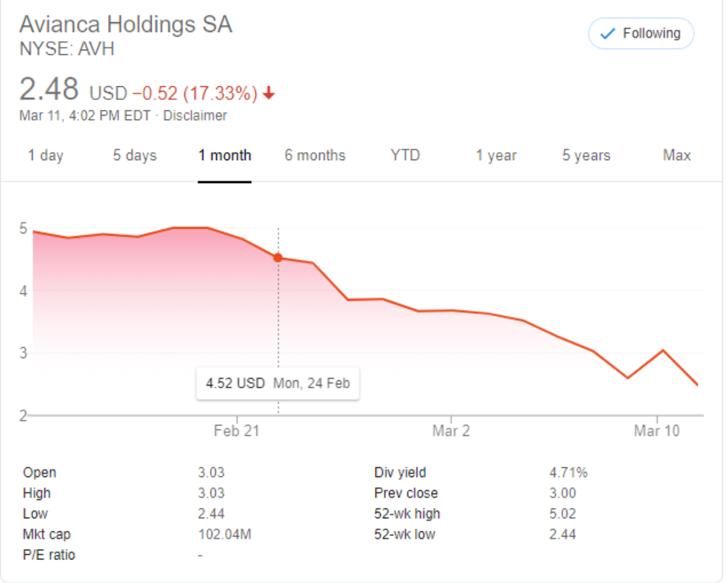Click the Mkt cap value 102.04M
728x583 pixels.
[224, 535]
